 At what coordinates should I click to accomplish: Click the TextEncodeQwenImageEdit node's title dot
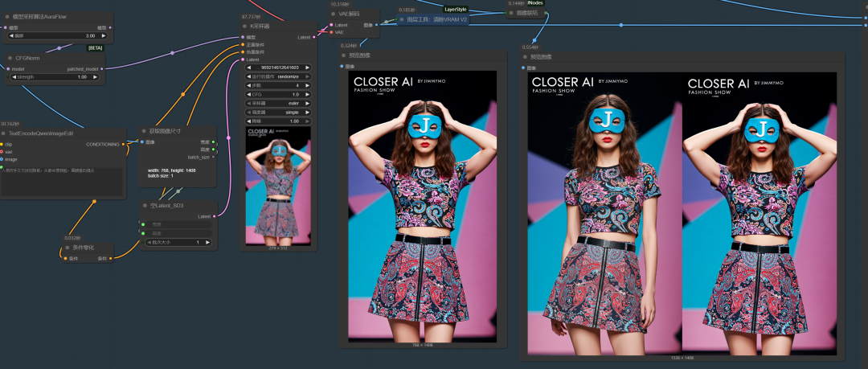4,133
